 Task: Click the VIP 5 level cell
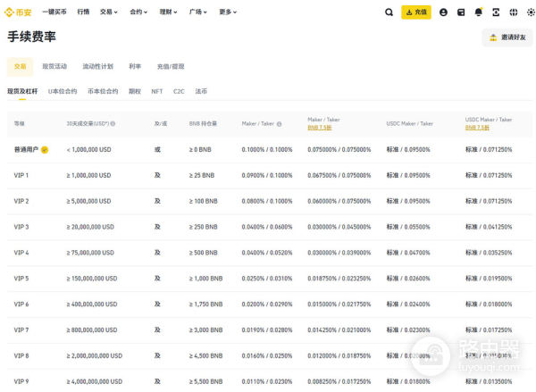(21, 279)
